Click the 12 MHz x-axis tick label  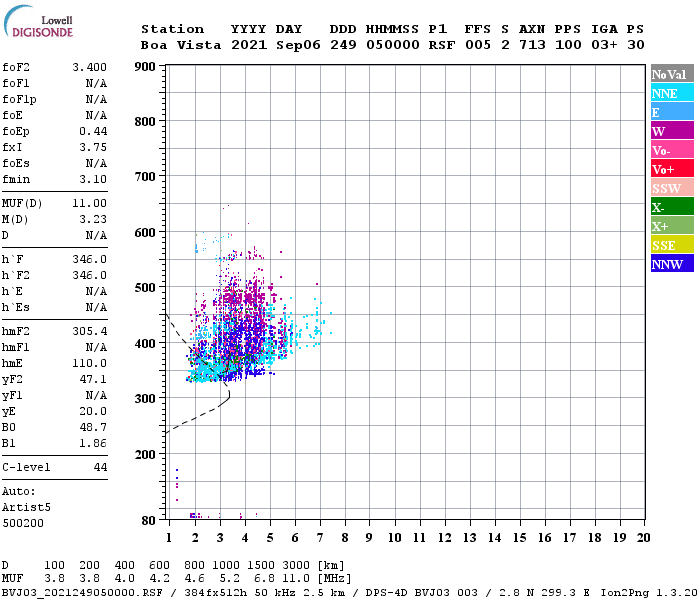tap(444, 538)
